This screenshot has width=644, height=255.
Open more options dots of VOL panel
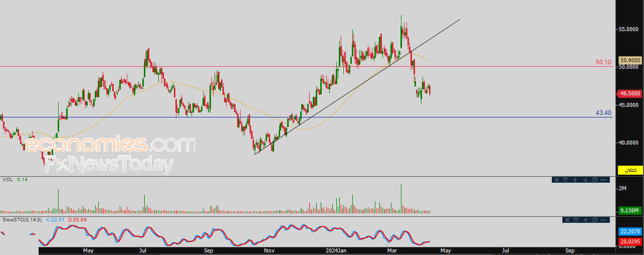[603, 180]
